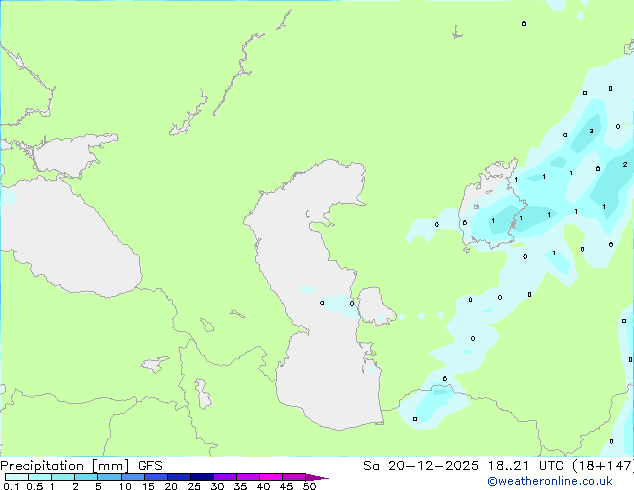Pick the legend swatch between 15 and 20
Viewport: 634px width, 490px height.
point(156,477)
